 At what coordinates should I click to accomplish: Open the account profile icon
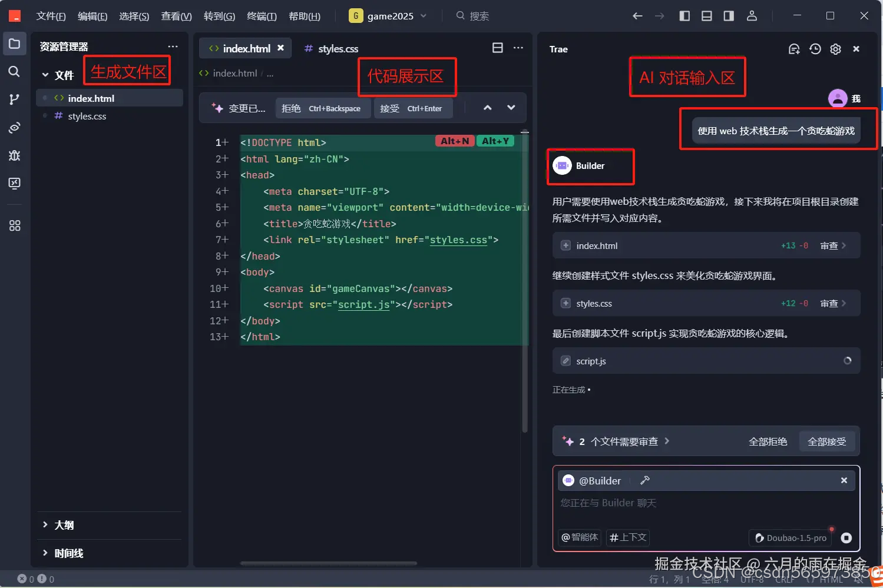752,16
